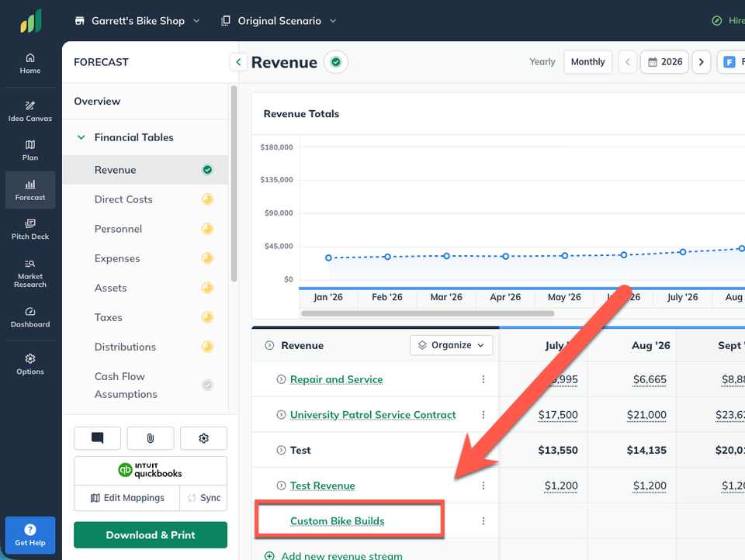Click Download & Print
The image size is (745, 560).
coord(150,535)
